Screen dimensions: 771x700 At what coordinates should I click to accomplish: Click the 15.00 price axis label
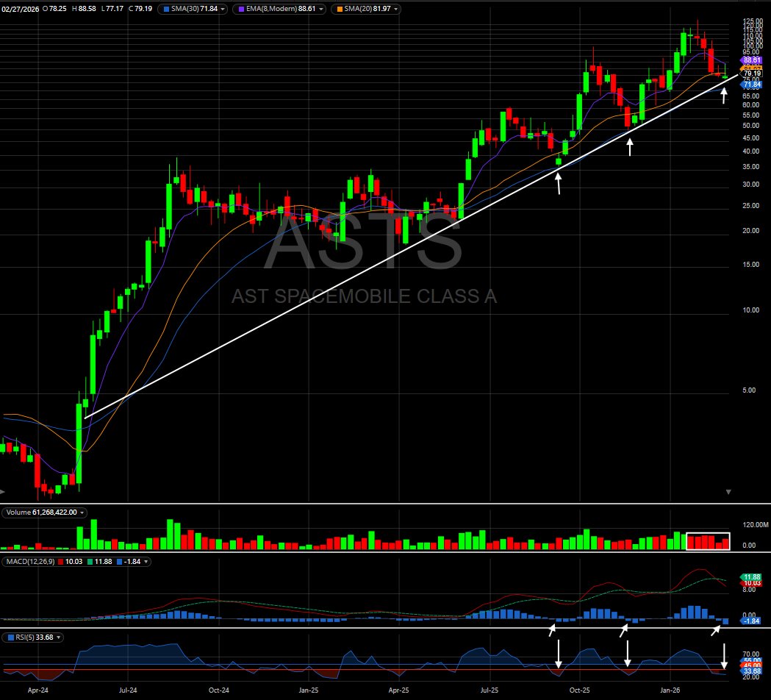click(750, 264)
